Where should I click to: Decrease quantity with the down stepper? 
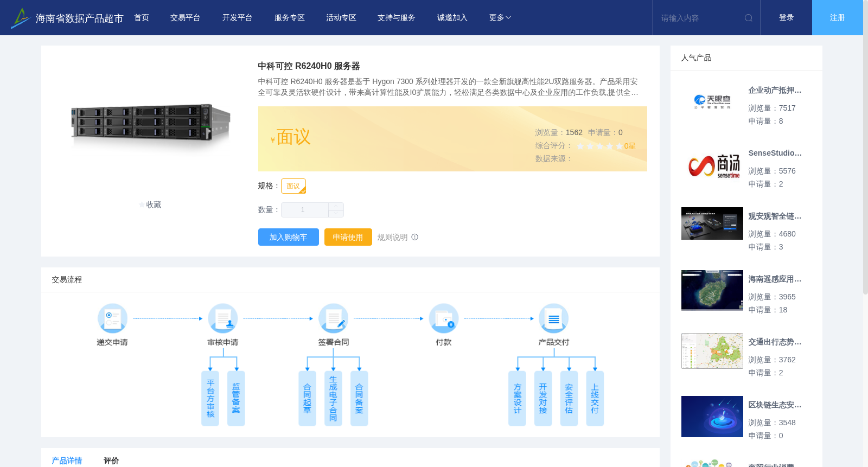(336, 214)
